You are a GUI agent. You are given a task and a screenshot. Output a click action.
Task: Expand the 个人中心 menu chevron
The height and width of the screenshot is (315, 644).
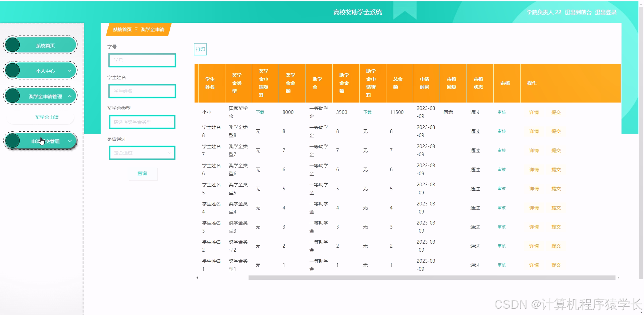[x=70, y=71]
